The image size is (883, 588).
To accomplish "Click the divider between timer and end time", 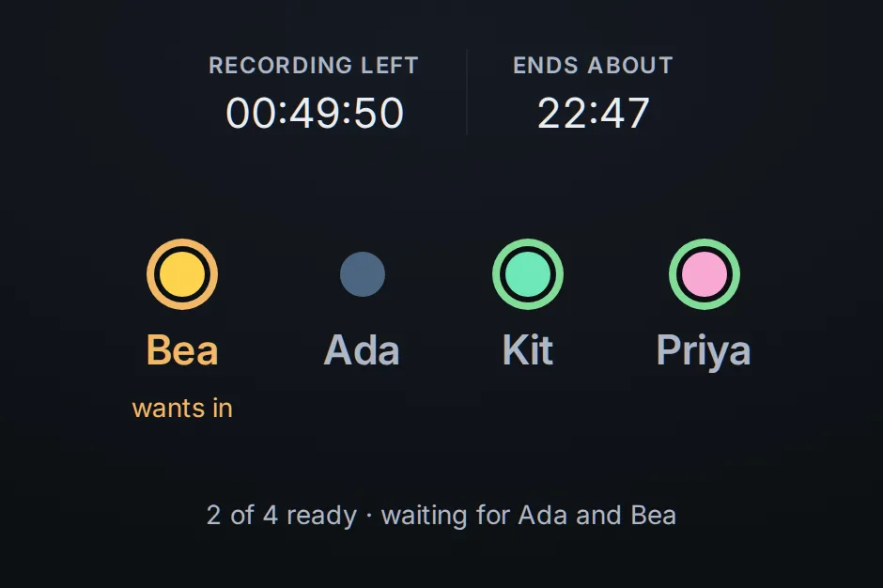I will 467,92.
